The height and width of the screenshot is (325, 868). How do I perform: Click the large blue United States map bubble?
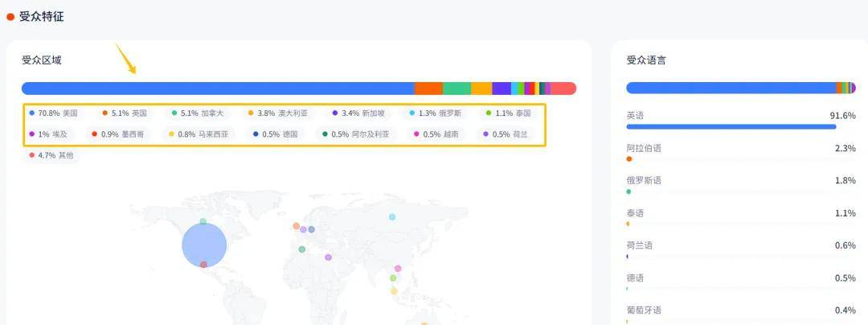(x=204, y=245)
